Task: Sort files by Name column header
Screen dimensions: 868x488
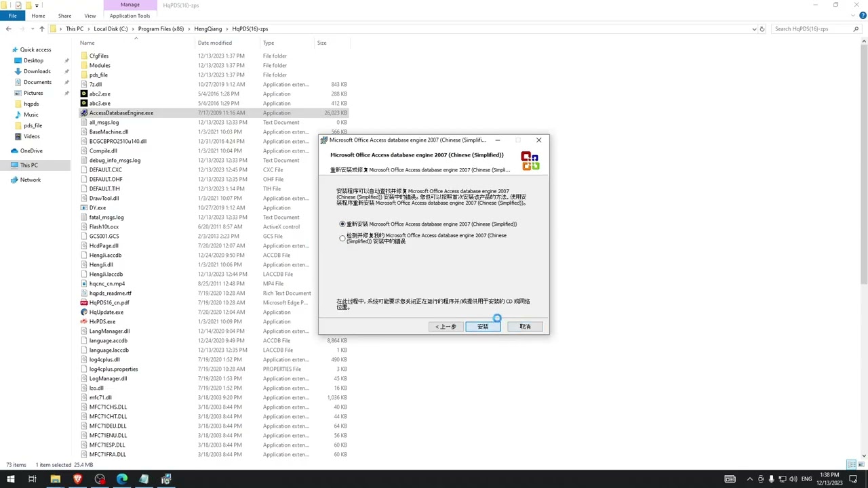Action: [87, 43]
